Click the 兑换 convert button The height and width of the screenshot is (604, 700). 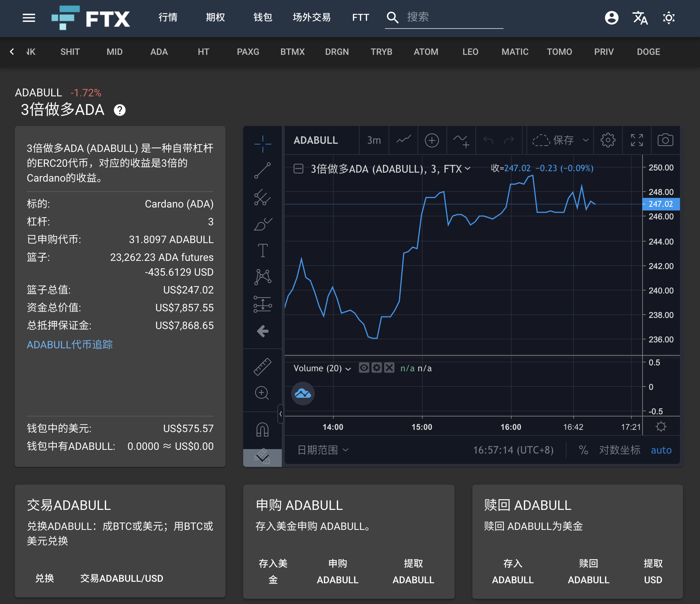coord(44,578)
